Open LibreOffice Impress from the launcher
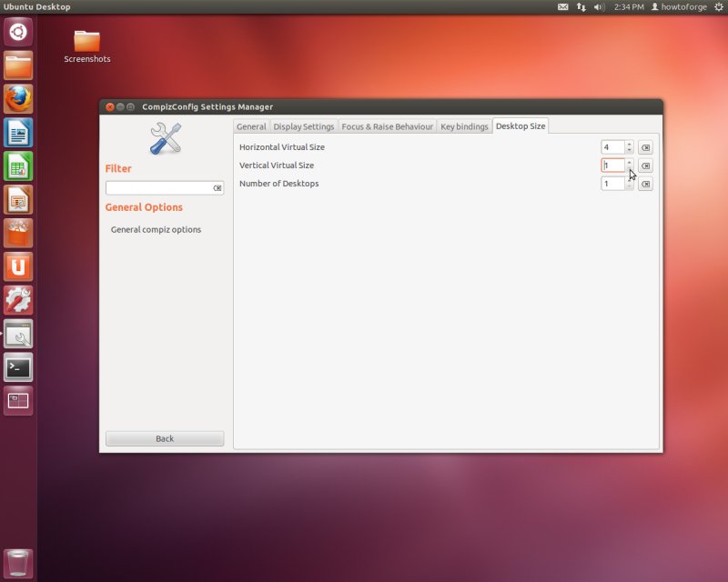This screenshot has height=582, width=728. pos(18,199)
